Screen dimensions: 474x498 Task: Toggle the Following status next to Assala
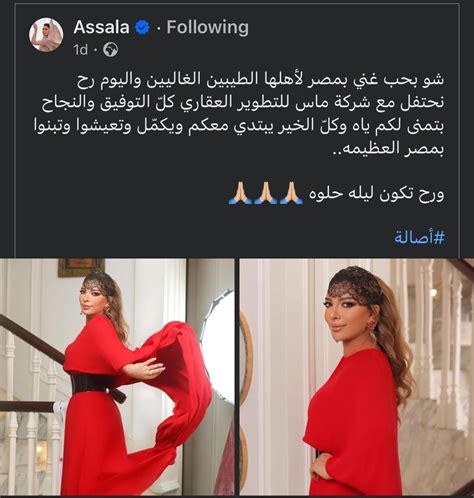(207, 27)
